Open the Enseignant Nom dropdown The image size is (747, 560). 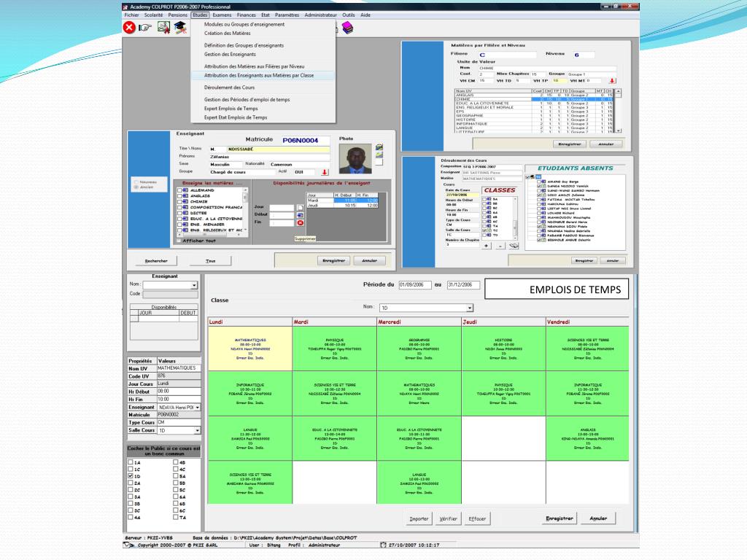tap(194, 285)
